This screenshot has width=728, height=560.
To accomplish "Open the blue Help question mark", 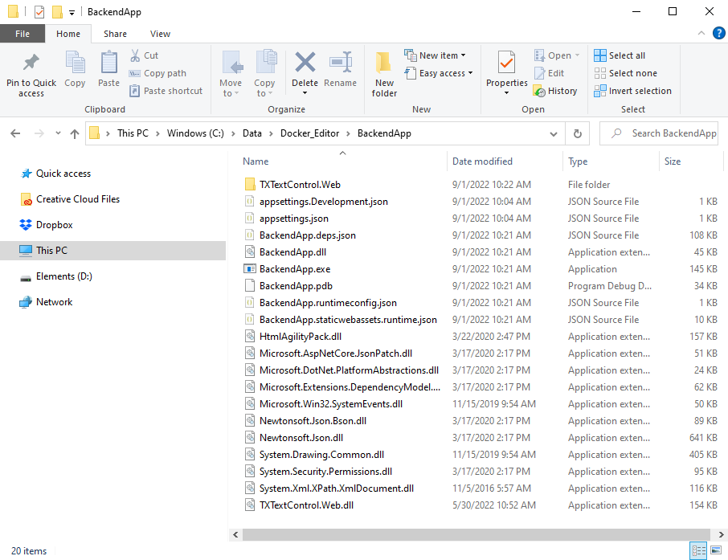I will pos(718,33).
